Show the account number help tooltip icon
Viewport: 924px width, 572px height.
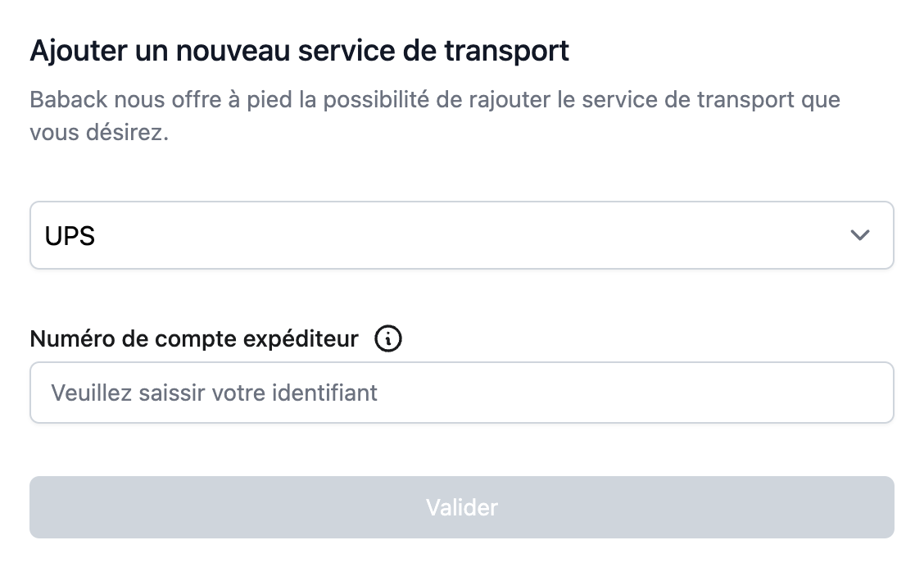click(387, 339)
